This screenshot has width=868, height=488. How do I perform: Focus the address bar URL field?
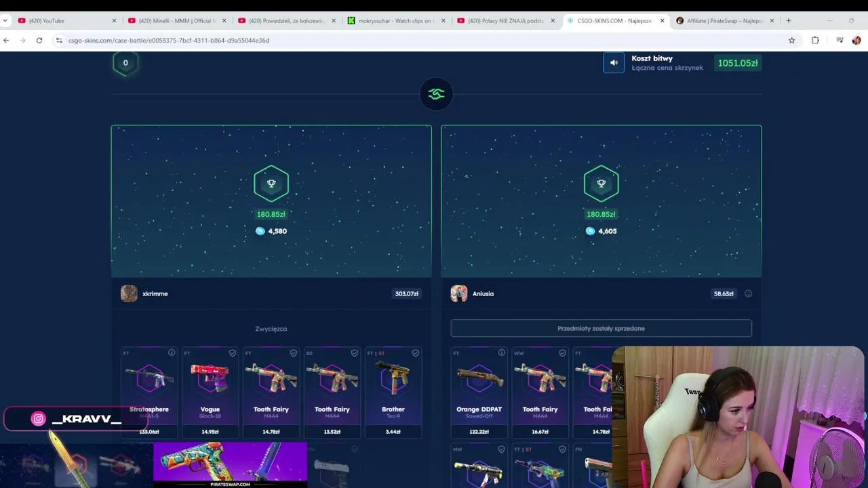click(420, 40)
